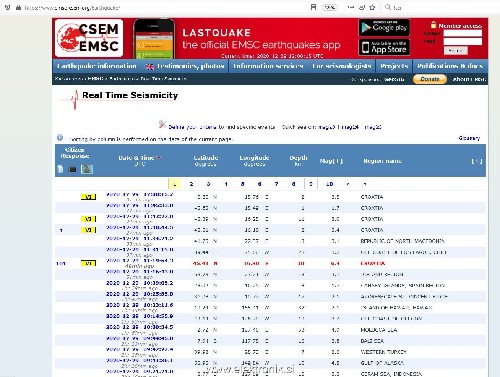The width and height of the screenshot is (500, 377).
Task: Click the CSEM EMSC logo
Action: pyautogui.click(x=89, y=38)
